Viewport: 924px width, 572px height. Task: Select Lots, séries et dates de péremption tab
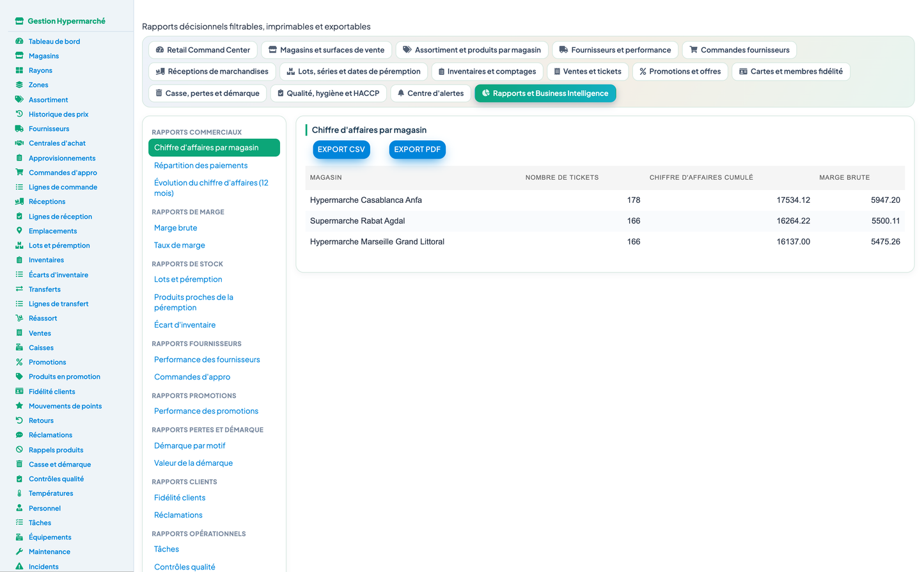354,72
